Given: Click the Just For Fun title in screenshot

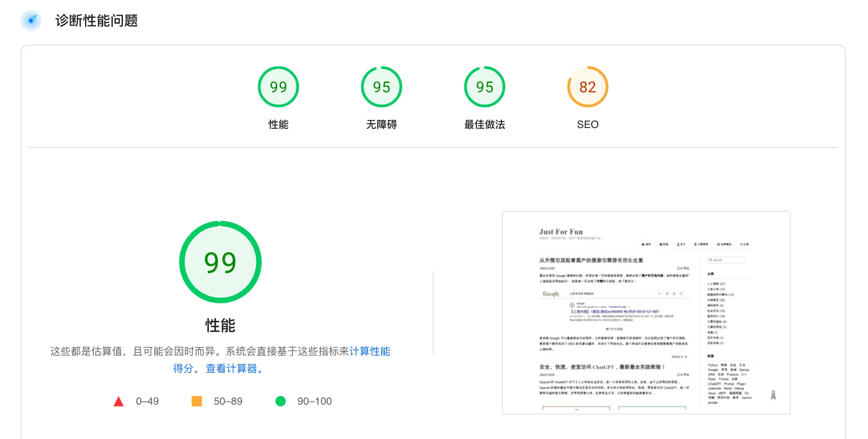Looking at the screenshot, I should coord(561,232).
